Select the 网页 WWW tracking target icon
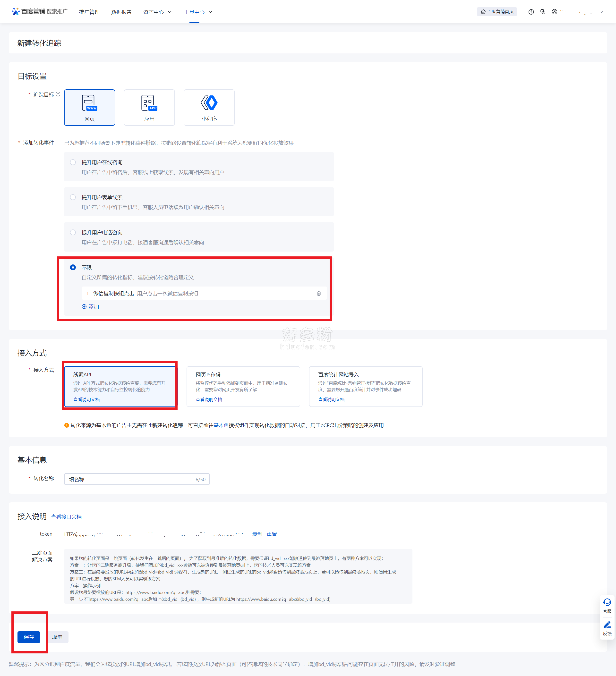616x676 pixels. [x=89, y=103]
